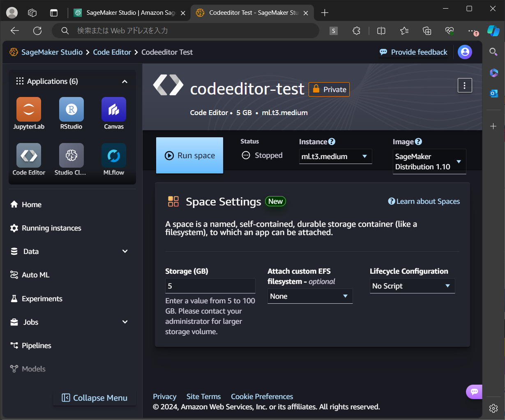Open the three-dot options menu
The height and width of the screenshot is (420, 505).
click(465, 85)
